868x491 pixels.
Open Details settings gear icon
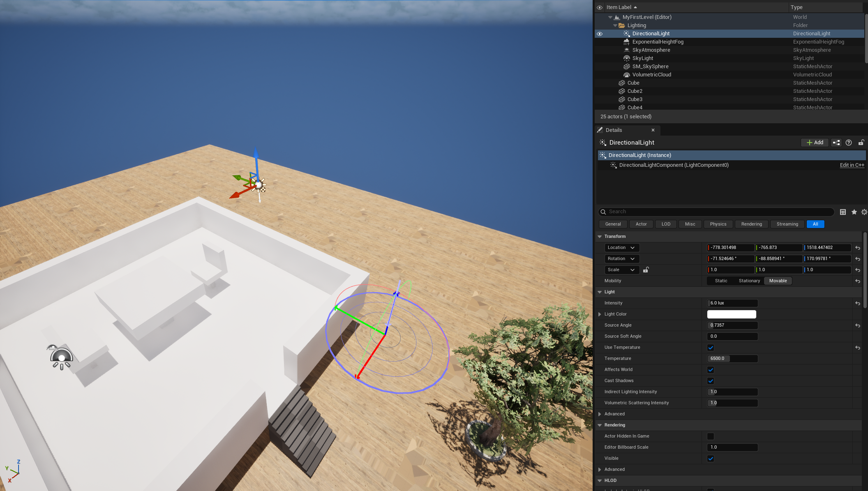coord(864,212)
